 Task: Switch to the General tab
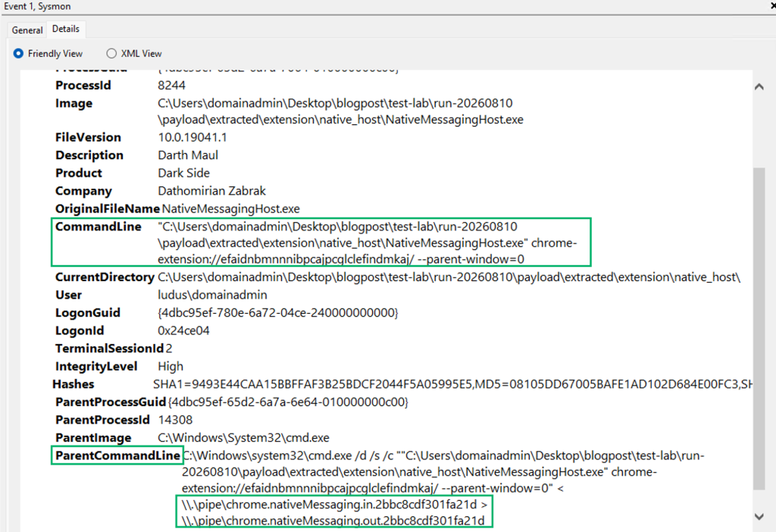27,30
